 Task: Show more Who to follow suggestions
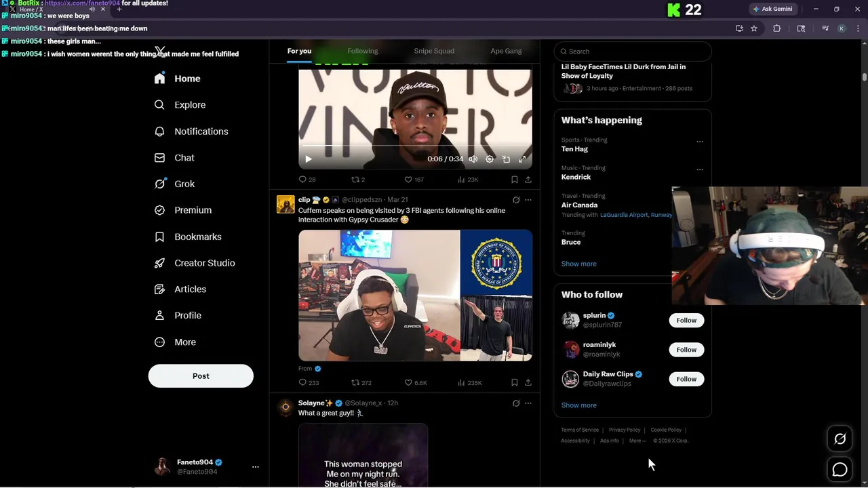coord(578,405)
